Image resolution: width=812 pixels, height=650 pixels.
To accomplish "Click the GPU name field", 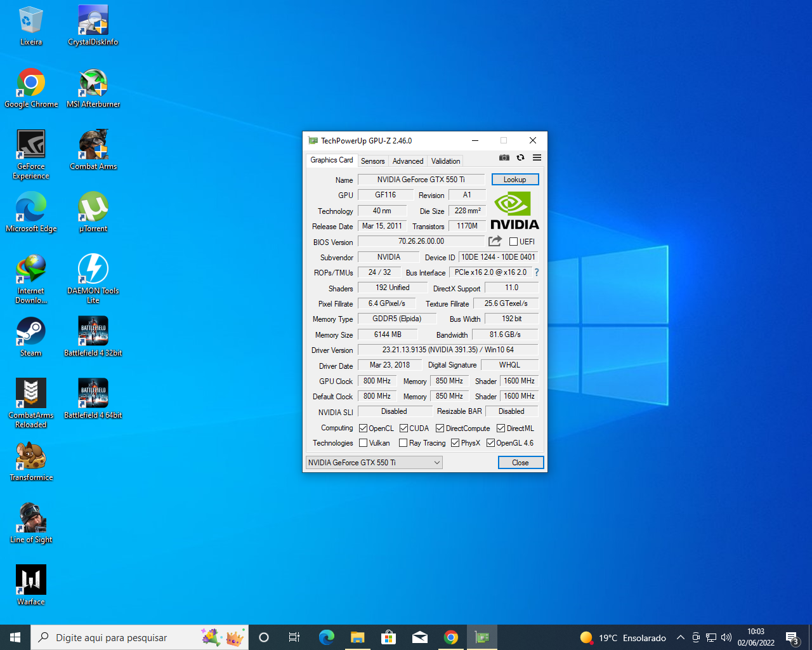I will [x=421, y=180].
